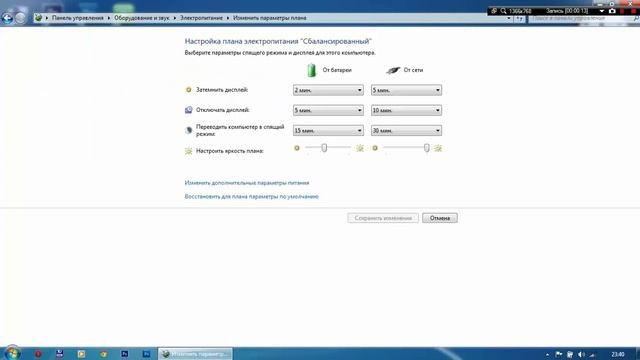Screen dimensions: 640x360
Task: Click the dim sun icon of plugged-in brightness
Action: (x=375, y=148)
